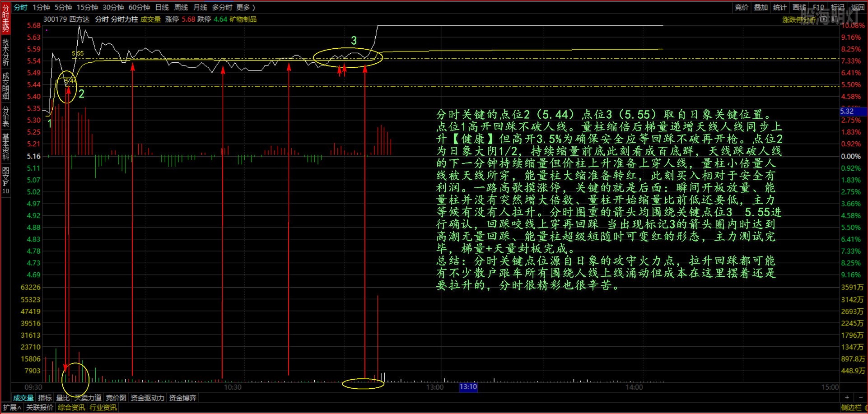Click the 成交量 label in chart header

point(151,19)
